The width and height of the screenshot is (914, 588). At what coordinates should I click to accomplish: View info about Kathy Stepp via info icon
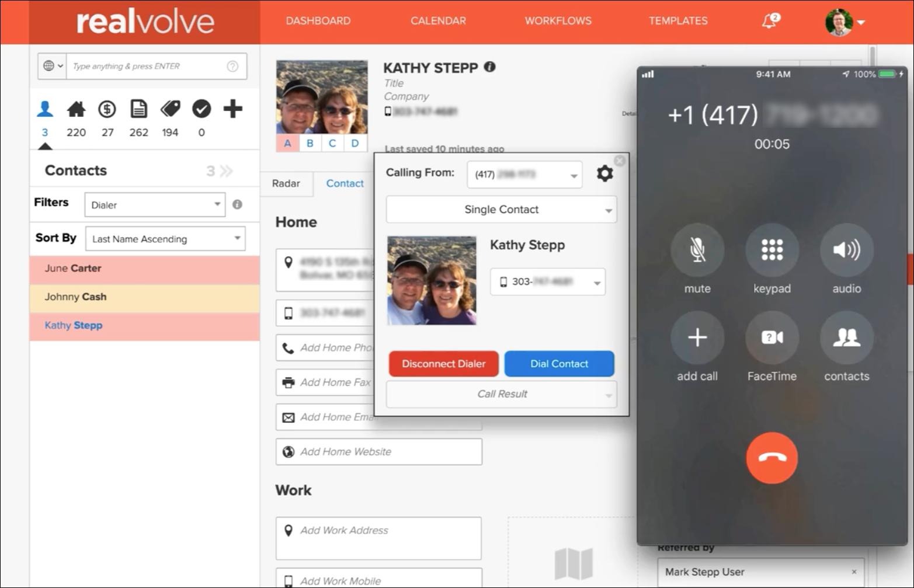tap(489, 67)
